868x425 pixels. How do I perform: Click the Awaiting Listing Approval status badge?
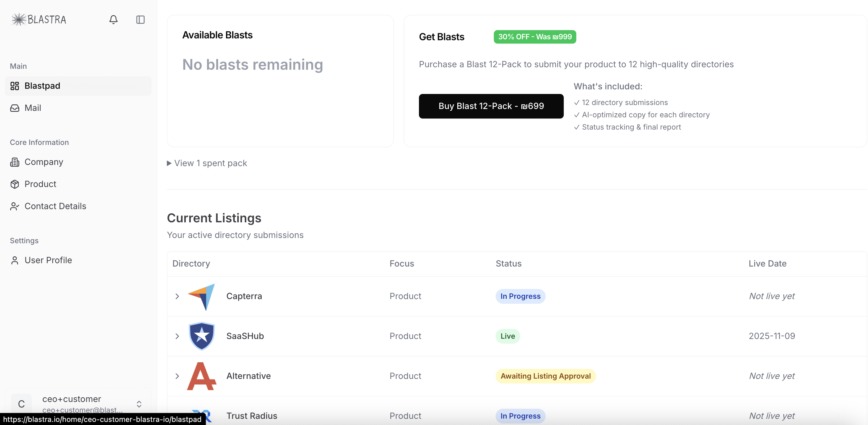click(545, 376)
